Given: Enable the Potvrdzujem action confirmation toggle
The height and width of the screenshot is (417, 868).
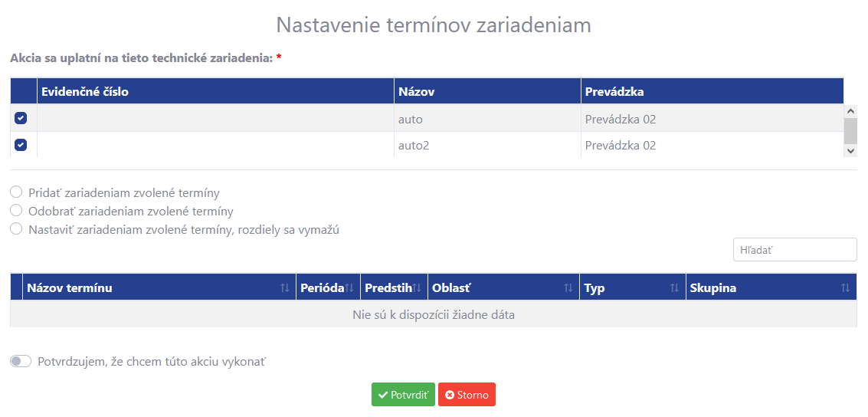Looking at the screenshot, I should pos(21,361).
